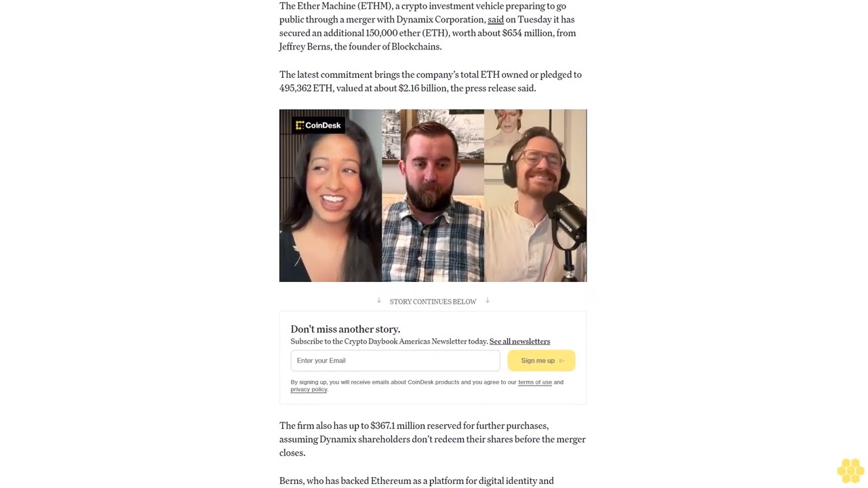Click the down arrow left of "Story continues below"
The width and height of the screenshot is (868, 488).
pyautogui.click(x=379, y=300)
